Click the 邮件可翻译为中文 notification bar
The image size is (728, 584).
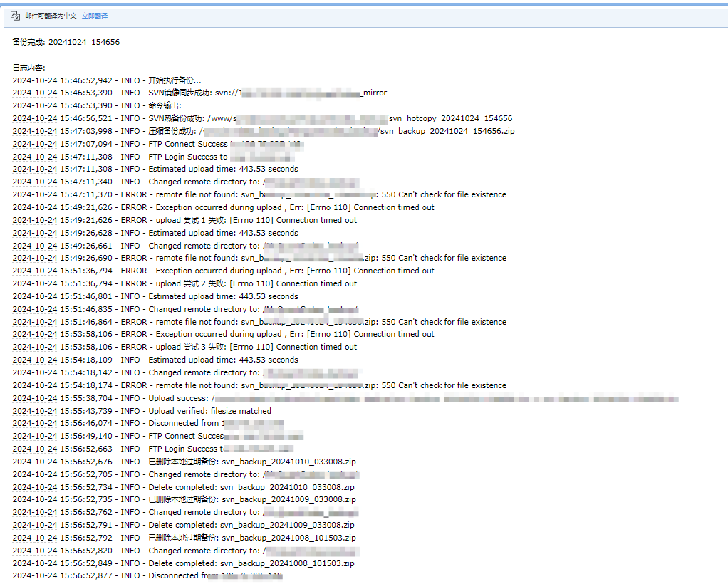(50, 15)
